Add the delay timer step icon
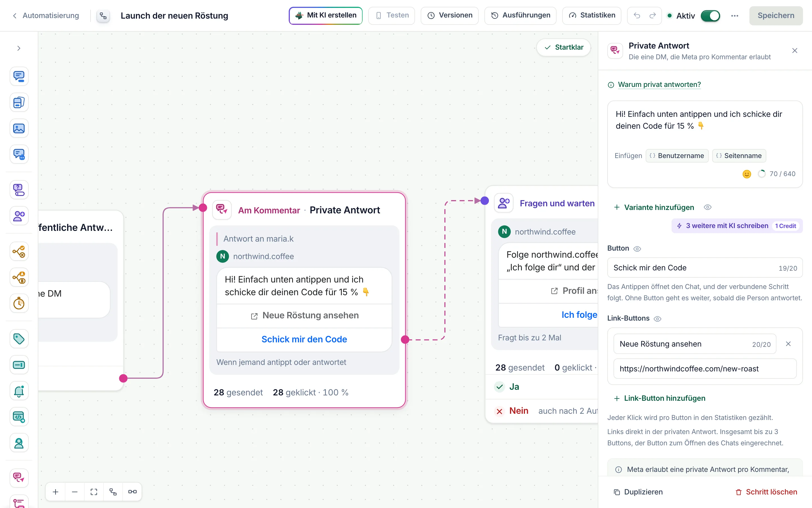 (19, 303)
